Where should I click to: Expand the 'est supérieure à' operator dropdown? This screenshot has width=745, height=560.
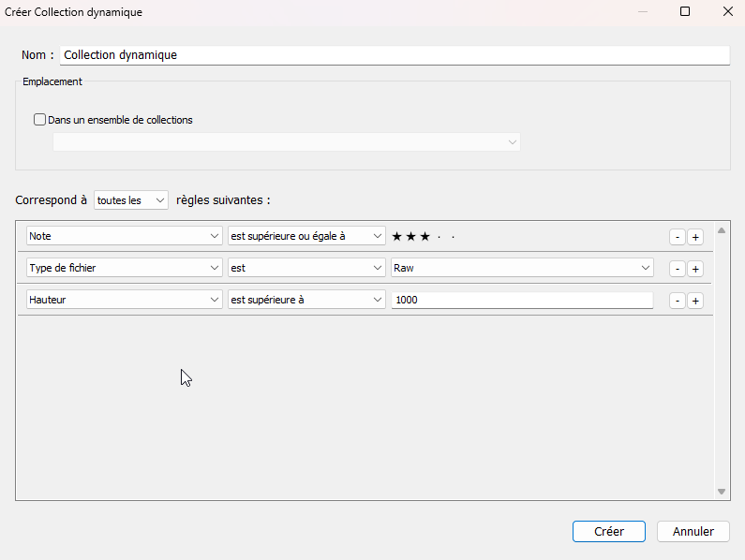[306, 301]
